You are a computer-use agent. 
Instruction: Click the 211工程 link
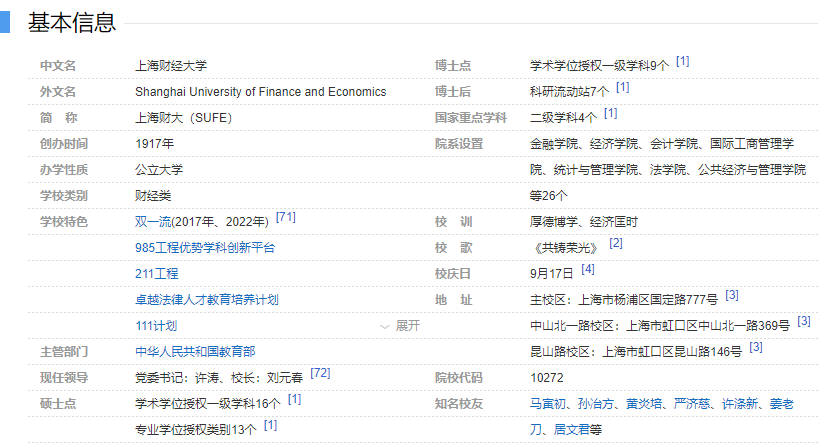click(156, 273)
